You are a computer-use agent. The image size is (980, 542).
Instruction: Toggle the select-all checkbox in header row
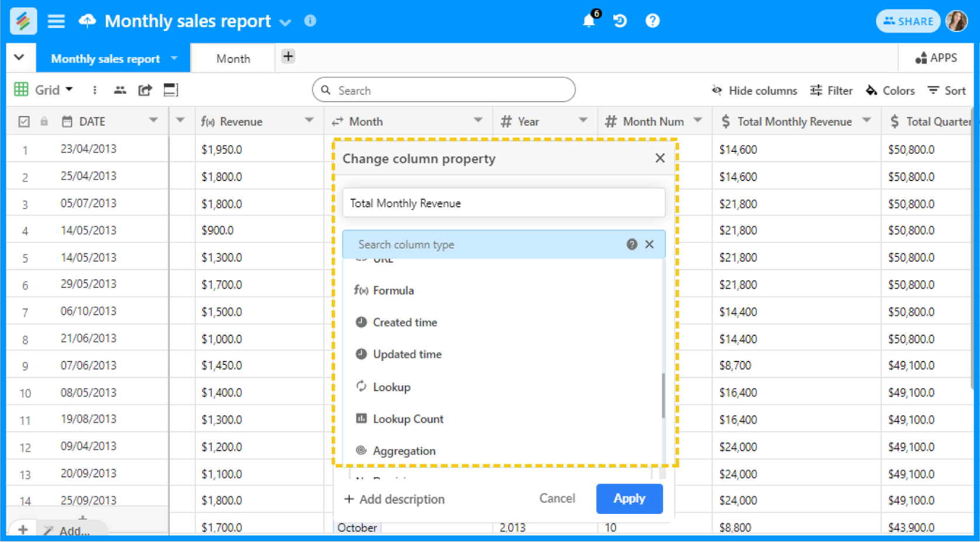tap(24, 121)
